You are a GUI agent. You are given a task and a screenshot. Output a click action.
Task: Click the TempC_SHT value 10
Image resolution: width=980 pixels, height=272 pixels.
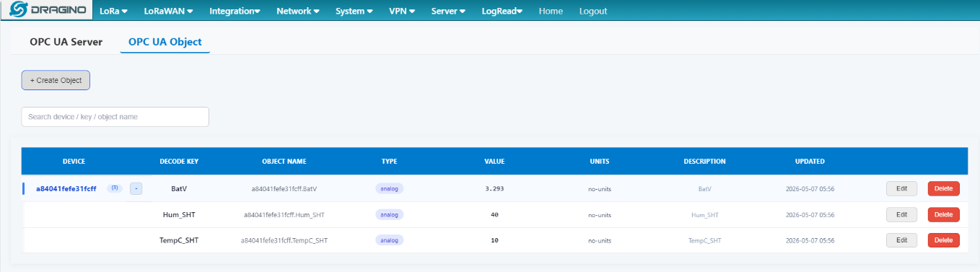coord(494,241)
